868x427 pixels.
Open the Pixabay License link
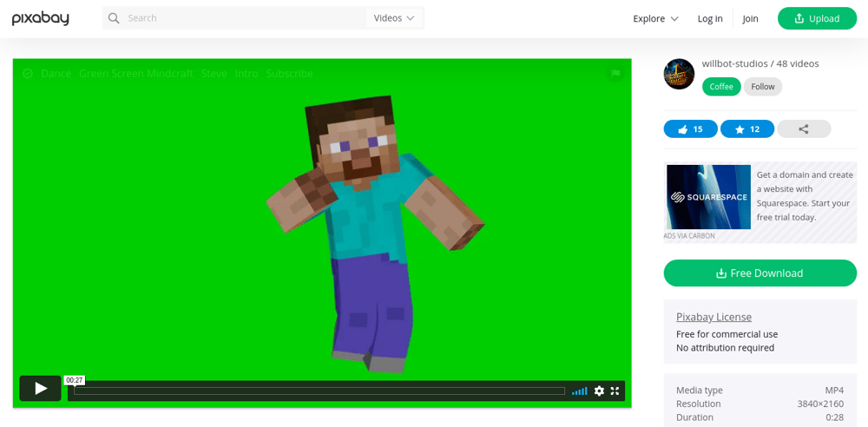click(713, 318)
